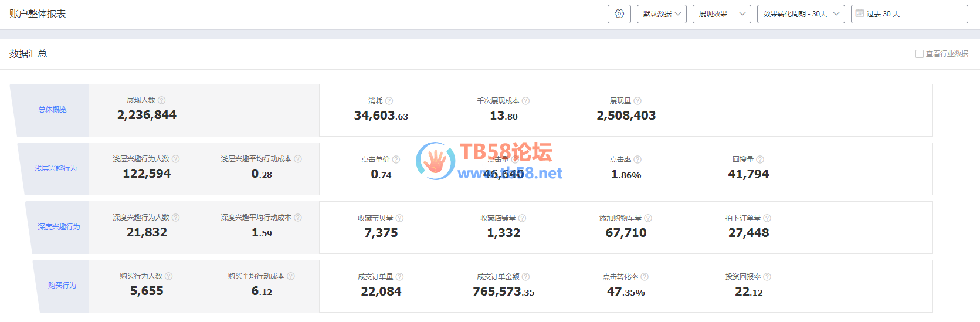Click help icon next to 点击率
Viewport: 980px width, 322px height.
[637, 160]
